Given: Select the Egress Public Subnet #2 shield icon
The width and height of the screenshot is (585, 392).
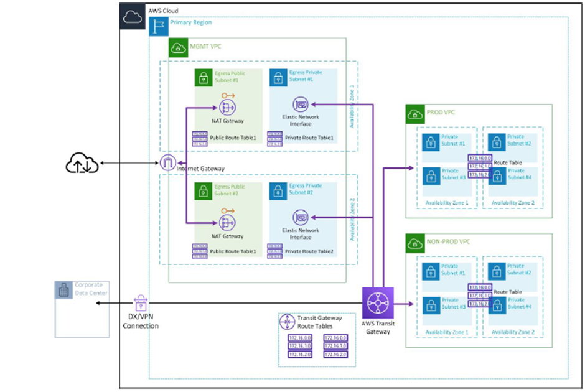Looking at the screenshot, I should (205, 192).
